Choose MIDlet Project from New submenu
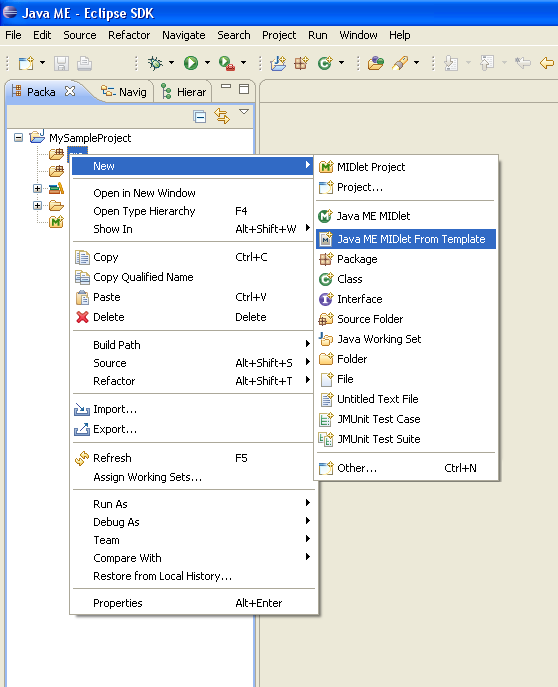Viewport: 558px width, 687px height. coord(406,167)
